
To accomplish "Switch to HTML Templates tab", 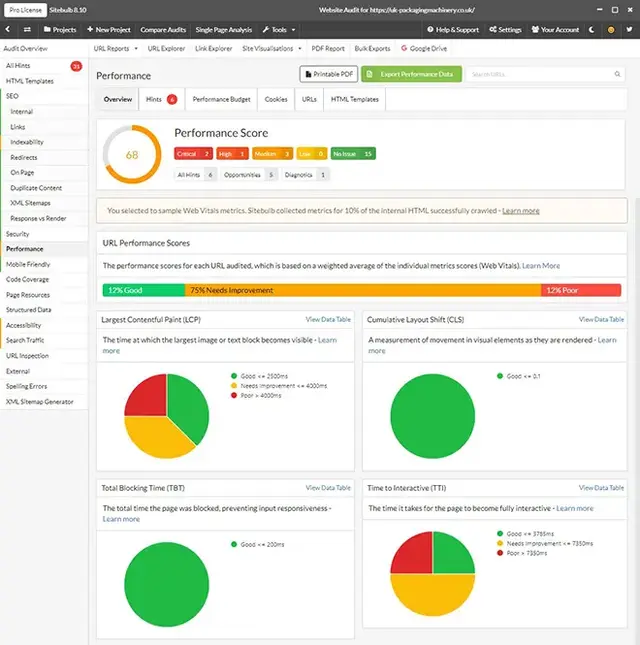I will 355,99.
